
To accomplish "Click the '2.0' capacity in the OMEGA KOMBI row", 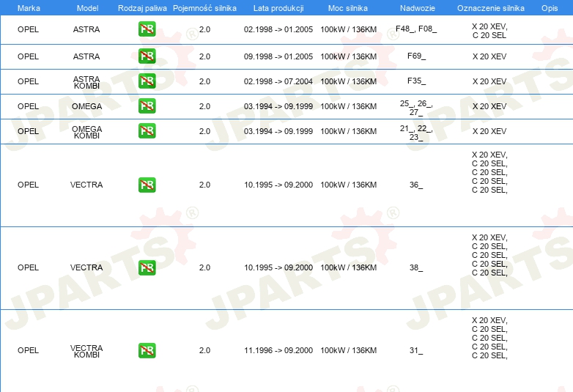I will [x=204, y=131].
